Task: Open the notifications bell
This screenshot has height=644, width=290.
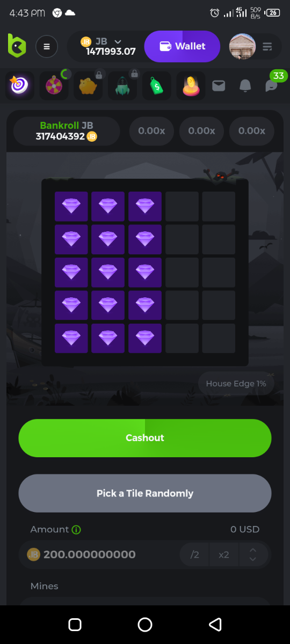Action: coord(245,85)
